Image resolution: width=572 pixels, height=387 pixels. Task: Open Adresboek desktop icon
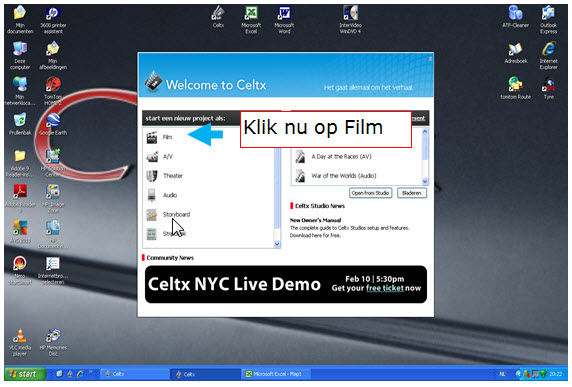[x=515, y=53]
